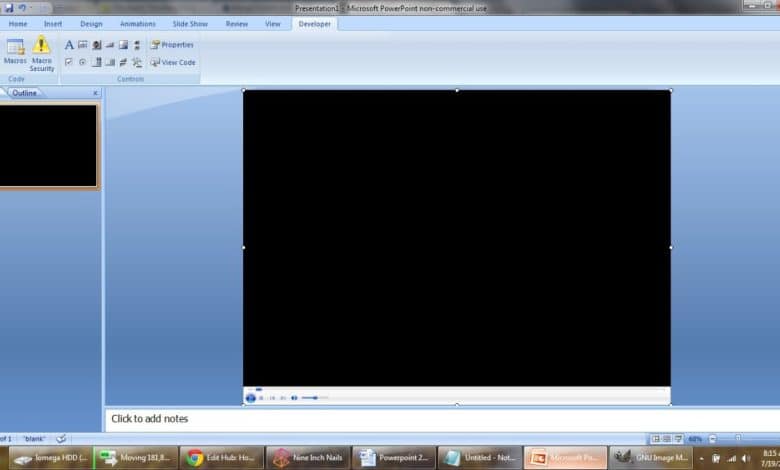
Task: Open Nine Inch Nails taskbar window
Action: pos(308,458)
